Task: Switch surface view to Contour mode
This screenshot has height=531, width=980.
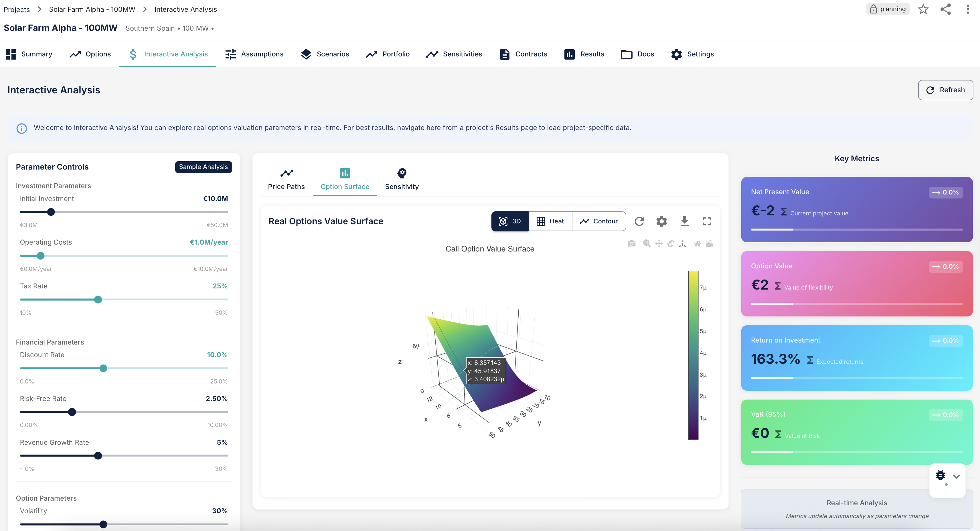Action: (598, 221)
